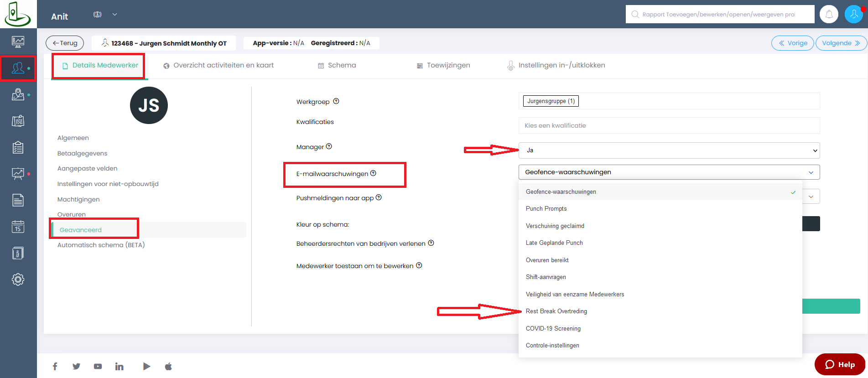
Task: Click the notification bell icon
Action: click(829, 15)
